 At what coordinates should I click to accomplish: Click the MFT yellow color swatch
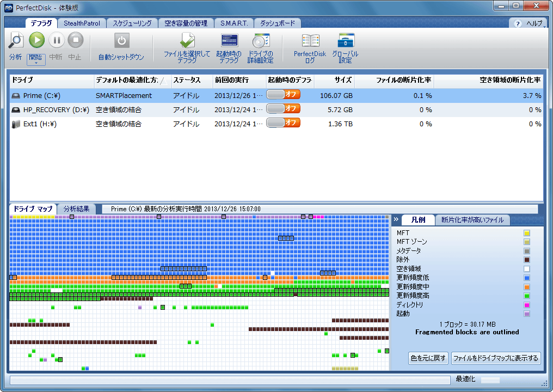point(526,233)
